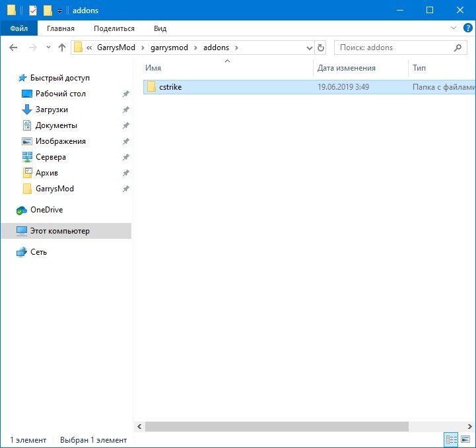Sort by the Дата изменения column header
Viewport: 476px width, 448px height.
[347, 68]
